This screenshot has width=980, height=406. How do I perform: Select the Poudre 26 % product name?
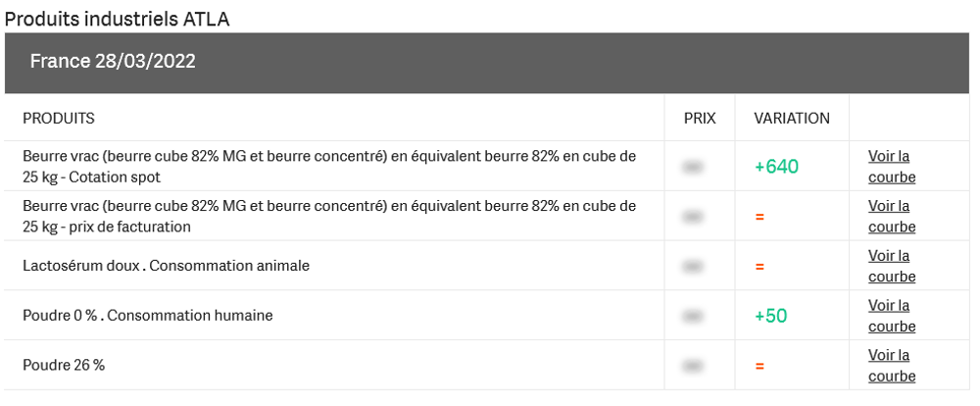tap(64, 366)
